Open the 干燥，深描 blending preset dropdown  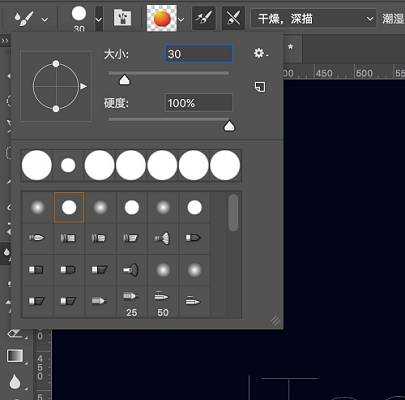point(314,19)
